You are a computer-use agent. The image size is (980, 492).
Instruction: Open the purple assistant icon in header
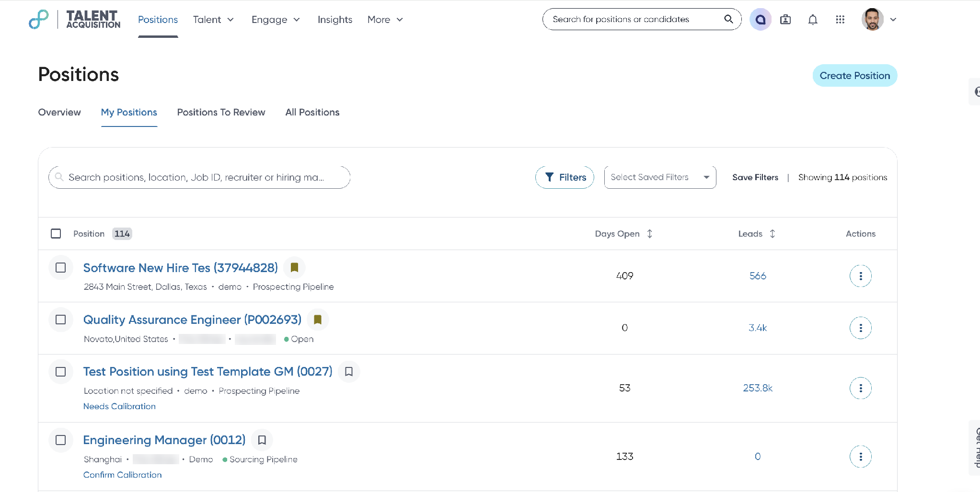(761, 20)
